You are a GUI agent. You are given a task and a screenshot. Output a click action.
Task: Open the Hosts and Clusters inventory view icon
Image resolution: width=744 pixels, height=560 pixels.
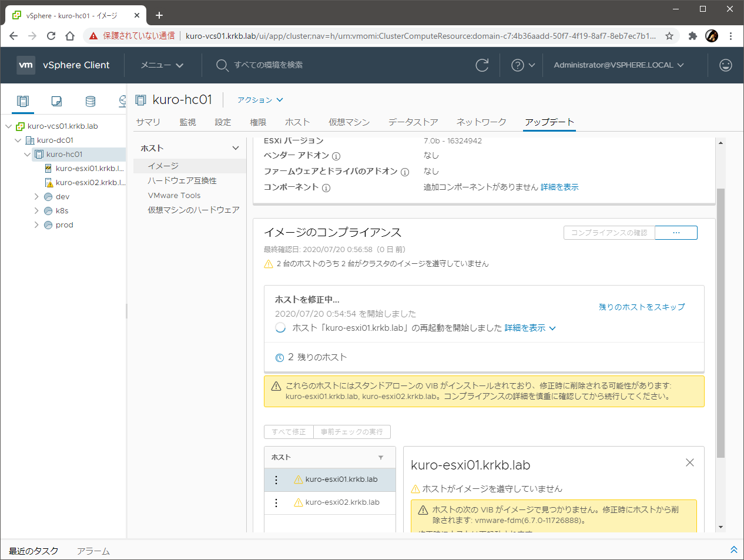pos(23,101)
